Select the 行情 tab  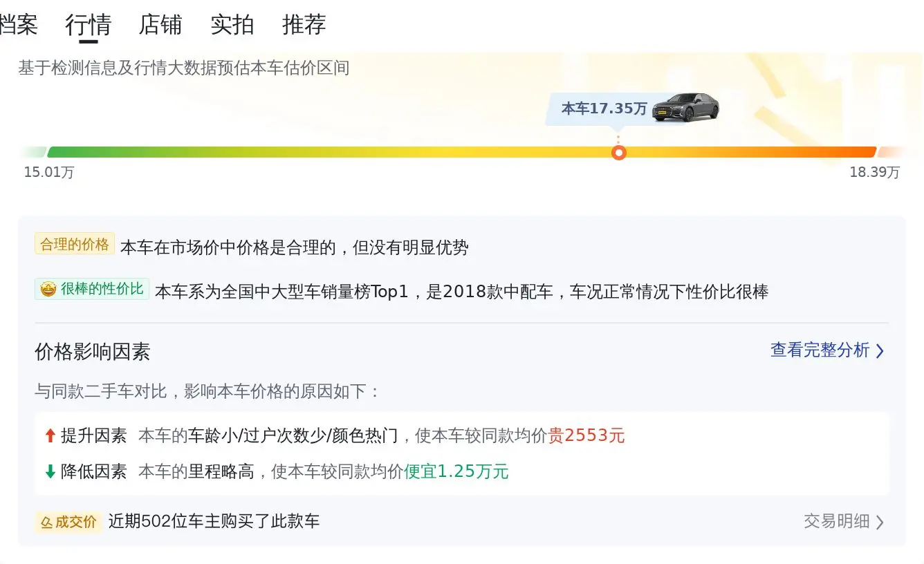(89, 25)
